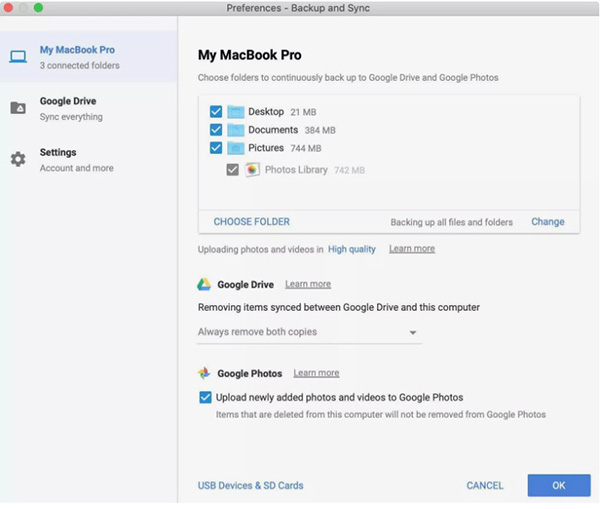Confirm with the OK button
The width and height of the screenshot is (600, 509).
(559, 485)
